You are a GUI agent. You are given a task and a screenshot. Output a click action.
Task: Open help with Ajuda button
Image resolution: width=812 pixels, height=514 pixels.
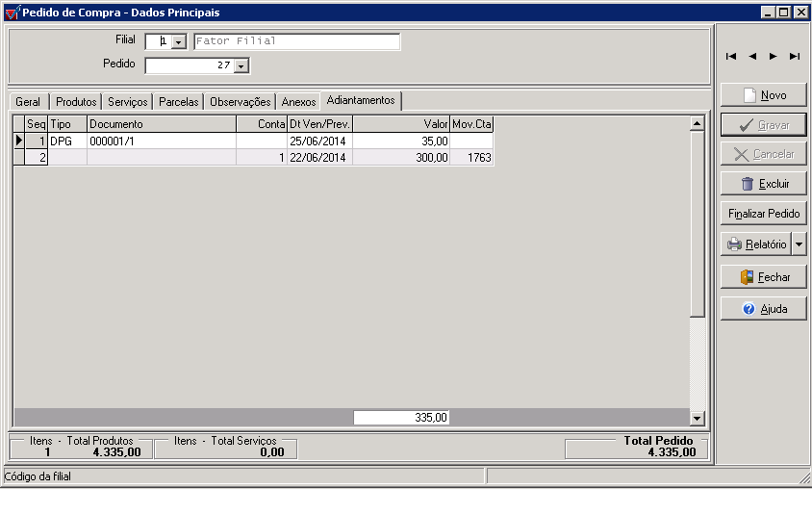[763, 309]
